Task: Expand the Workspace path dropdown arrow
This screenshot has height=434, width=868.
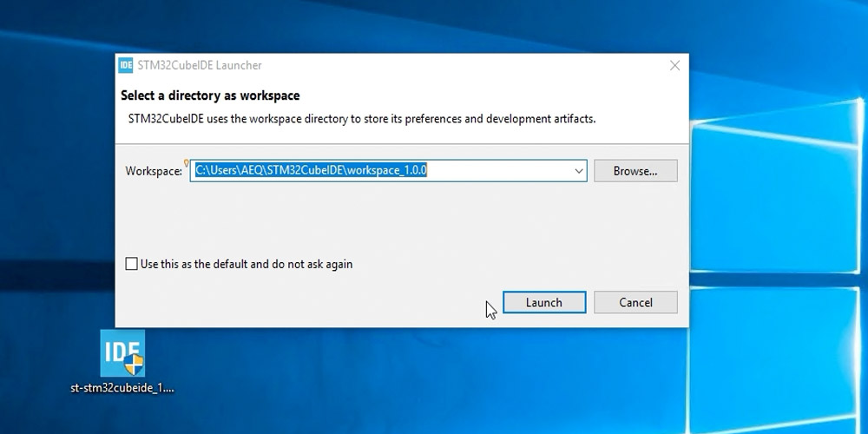Action: coord(578,171)
